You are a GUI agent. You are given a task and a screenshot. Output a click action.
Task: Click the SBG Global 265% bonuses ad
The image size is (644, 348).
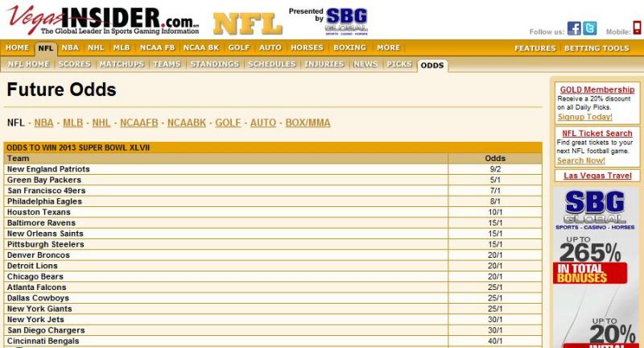pos(596,267)
